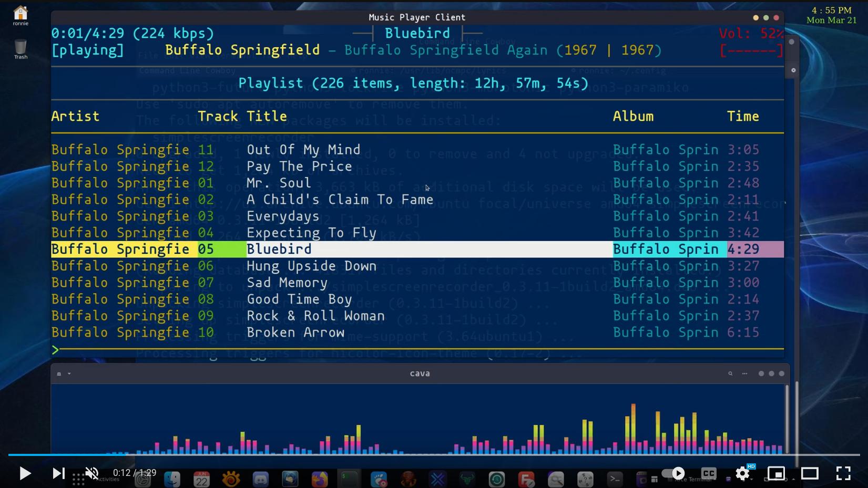Open Timeshift from the dock

point(496,479)
